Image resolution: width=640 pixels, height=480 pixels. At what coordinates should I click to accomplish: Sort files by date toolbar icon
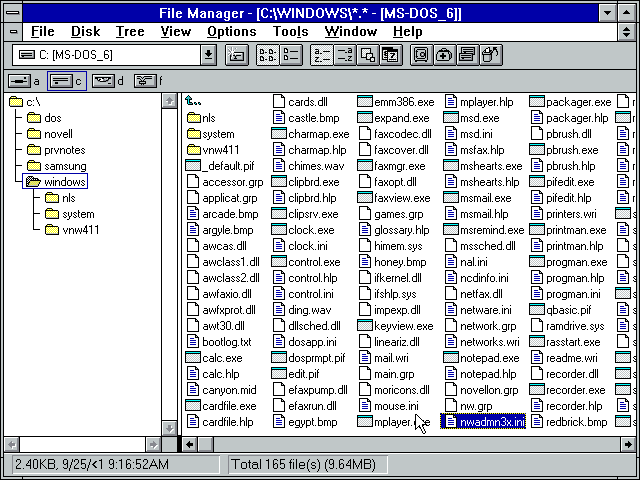pos(391,55)
